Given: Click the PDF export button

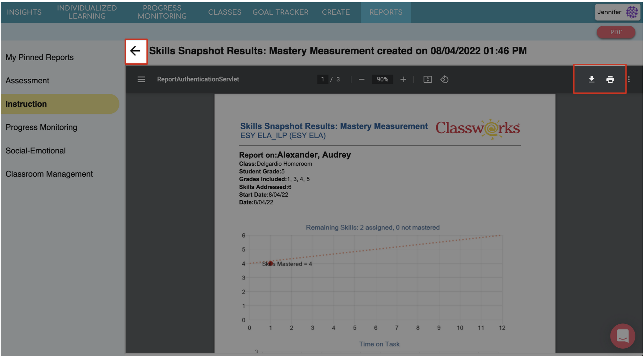Looking at the screenshot, I should tap(616, 32).
